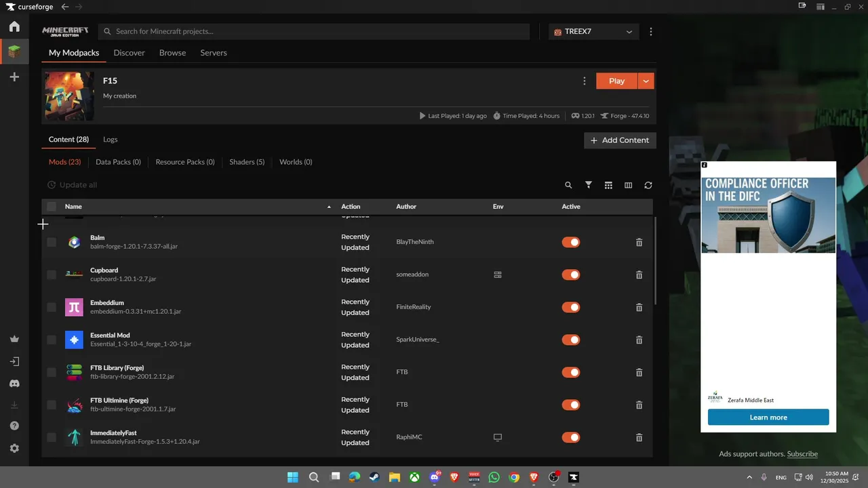Select the Minecraft game icon in sidebar
Screen dimensions: 868x488
pos(14,52)
